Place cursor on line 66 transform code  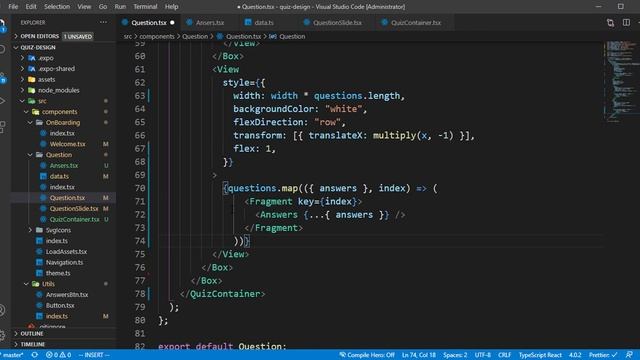click(x=353, y=136)
